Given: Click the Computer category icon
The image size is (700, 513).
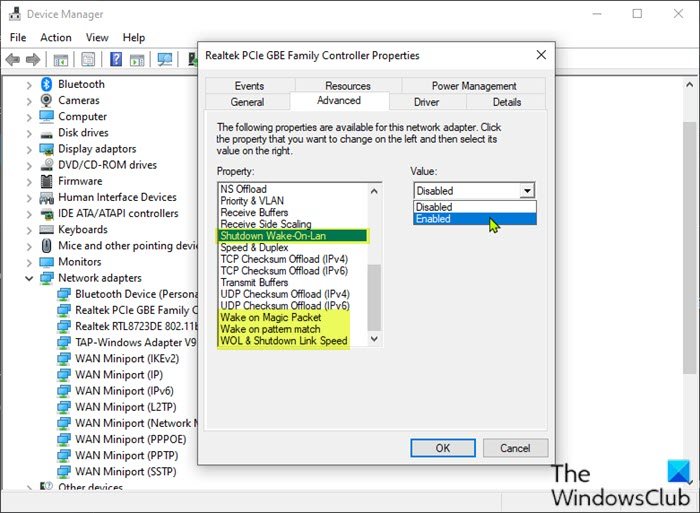Looking at the screenshot, I should coord(46,116).
